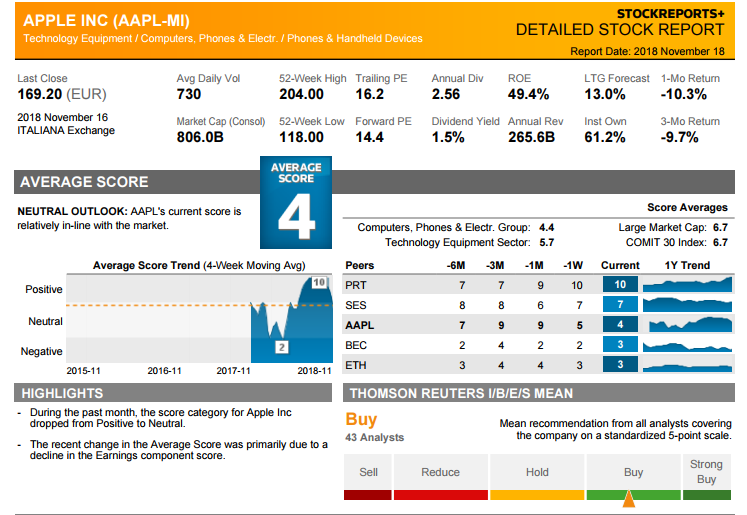Click the AVERAGE SCORE section header
This screenshot has height=515, width=747.
pos(84,182)
